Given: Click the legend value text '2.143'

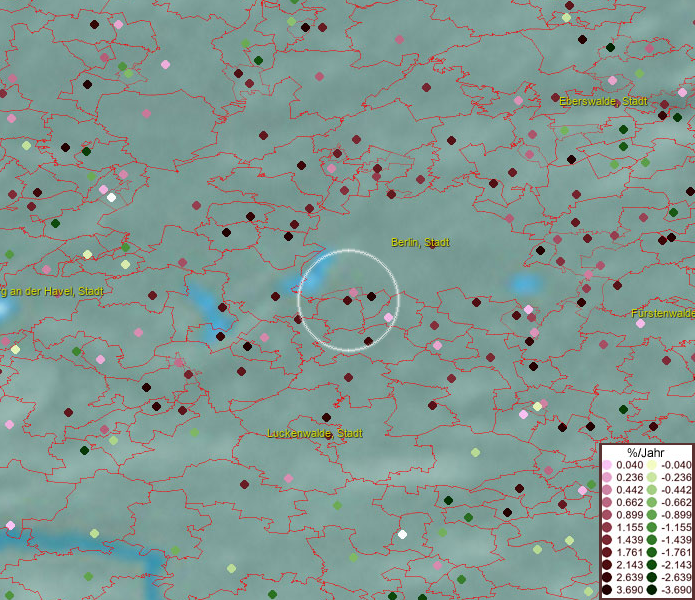Looking at the screenshot, I should tap(629, 565).
